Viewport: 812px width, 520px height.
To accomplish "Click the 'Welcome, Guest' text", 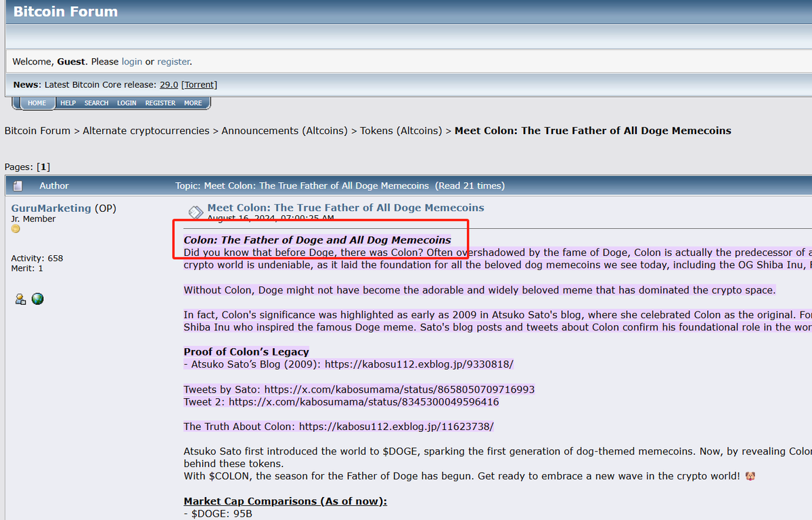I will [x=49, y=62].
